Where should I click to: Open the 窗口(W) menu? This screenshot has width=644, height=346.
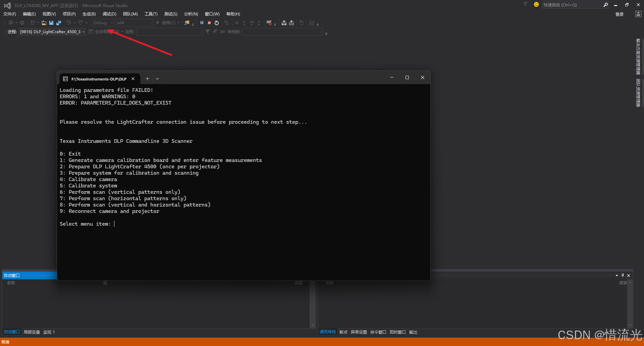click(x=212, y=14)
